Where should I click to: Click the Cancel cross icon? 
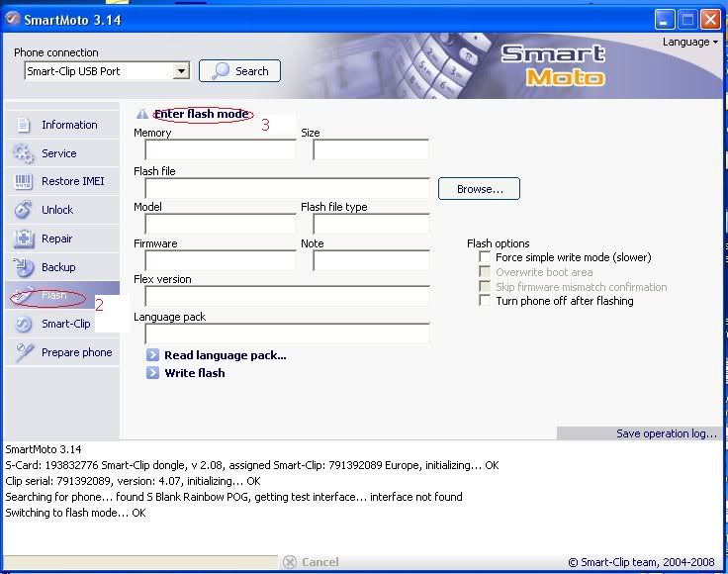290,562
